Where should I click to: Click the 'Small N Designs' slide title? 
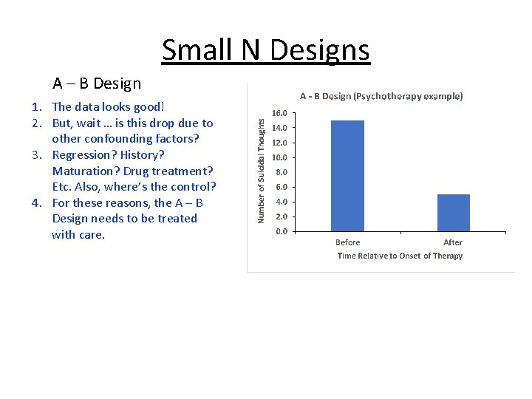point(266,50)
